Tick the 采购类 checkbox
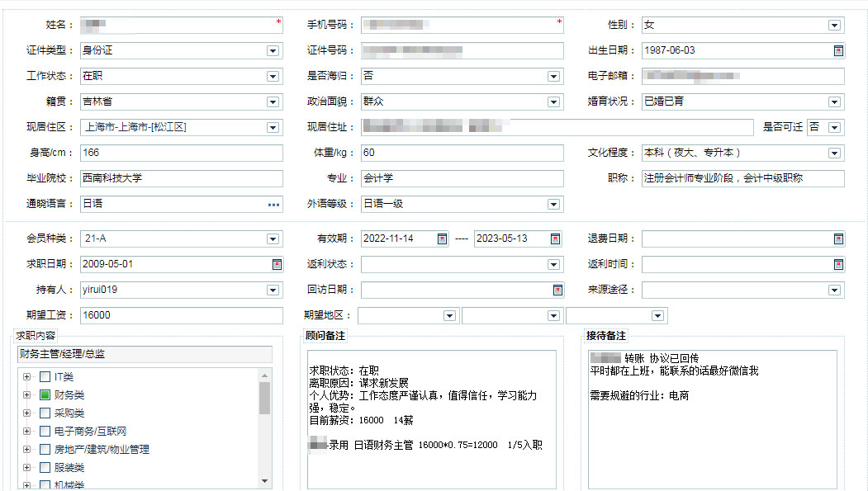This screenshot has width=868, height=491. pos(45,413)
